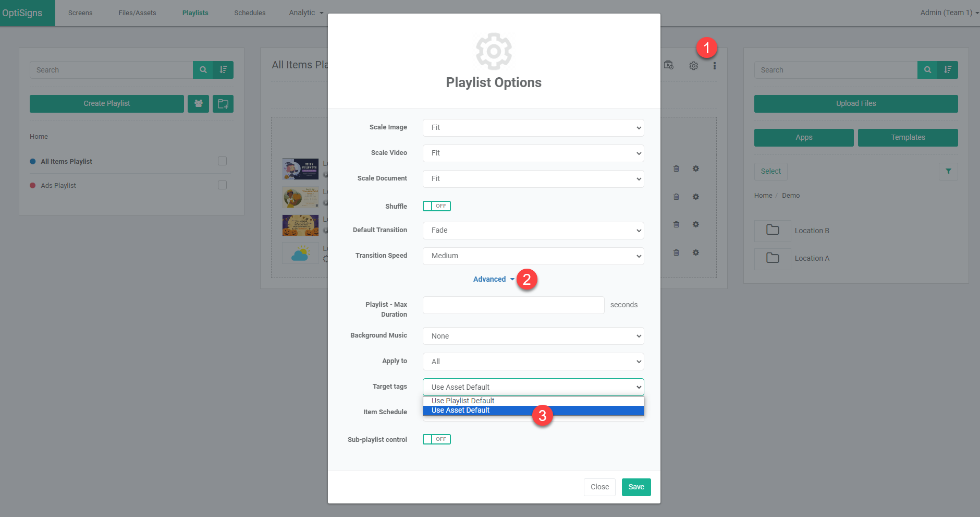Expand the Default Transition dropdown
Viewport: 980px width, 517px height.
[533, 231]
